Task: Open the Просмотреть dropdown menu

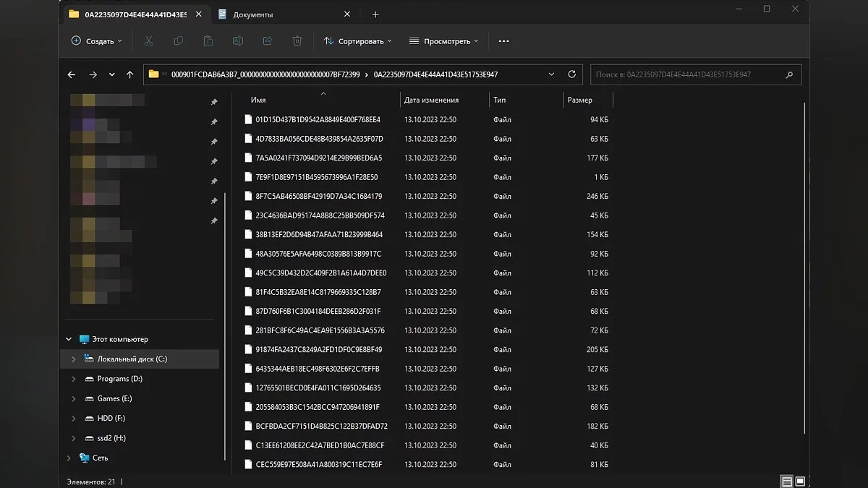Action: 443,41
